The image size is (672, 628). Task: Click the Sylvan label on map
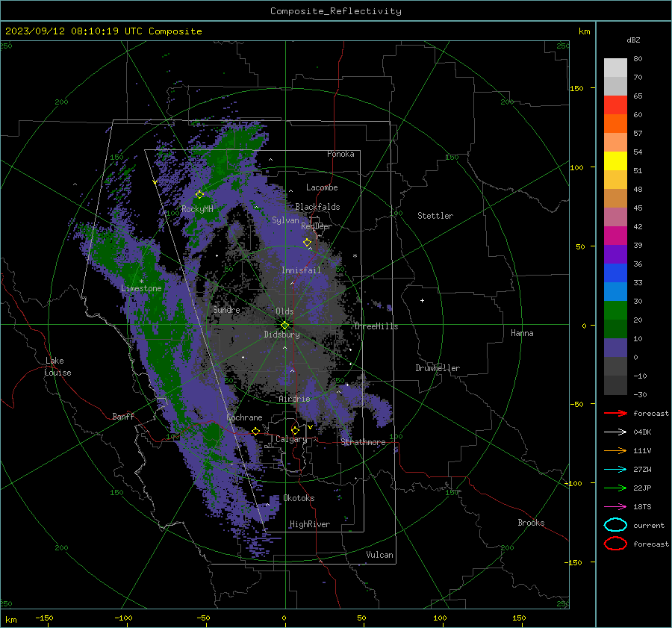click(285, 220)
